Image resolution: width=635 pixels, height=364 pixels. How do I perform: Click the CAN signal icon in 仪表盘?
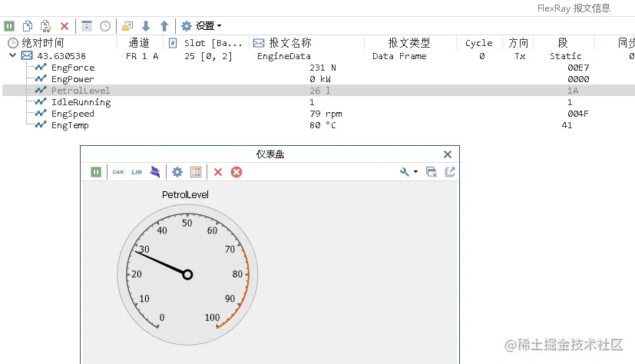(118, 172)
